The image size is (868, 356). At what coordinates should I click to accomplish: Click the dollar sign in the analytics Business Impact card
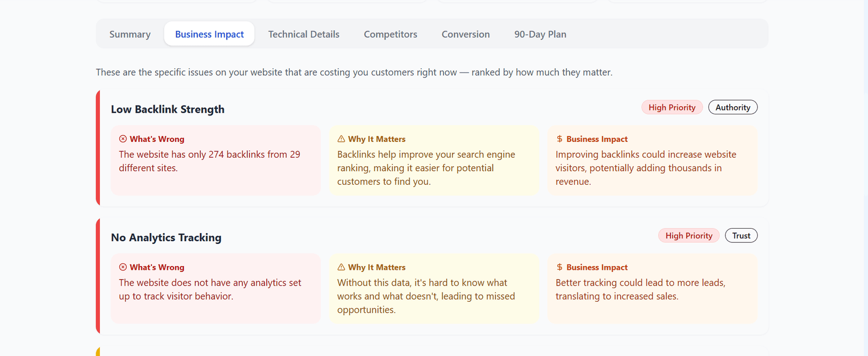(x=559, y=267)
